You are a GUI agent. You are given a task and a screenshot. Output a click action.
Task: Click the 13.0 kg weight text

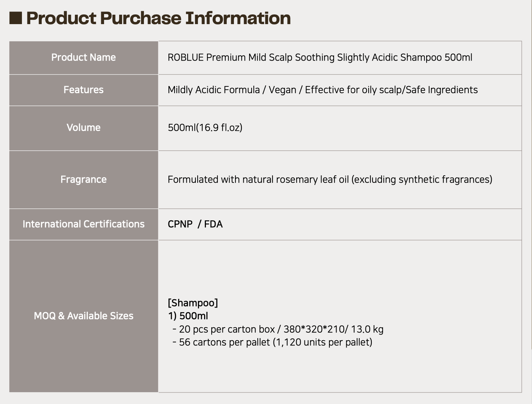pyautogui.click(x=367, y=329)
